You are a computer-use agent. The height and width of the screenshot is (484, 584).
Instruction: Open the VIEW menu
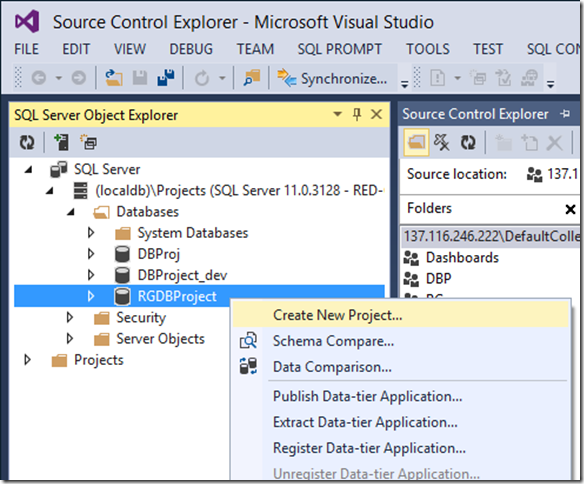(130, 49)
